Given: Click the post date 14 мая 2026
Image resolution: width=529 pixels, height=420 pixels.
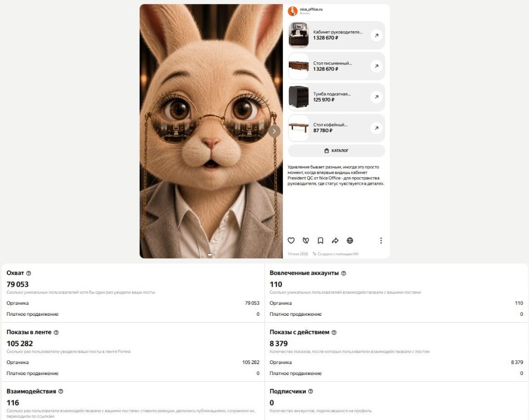Looking at the screenshot, I should tap(297, 254).
